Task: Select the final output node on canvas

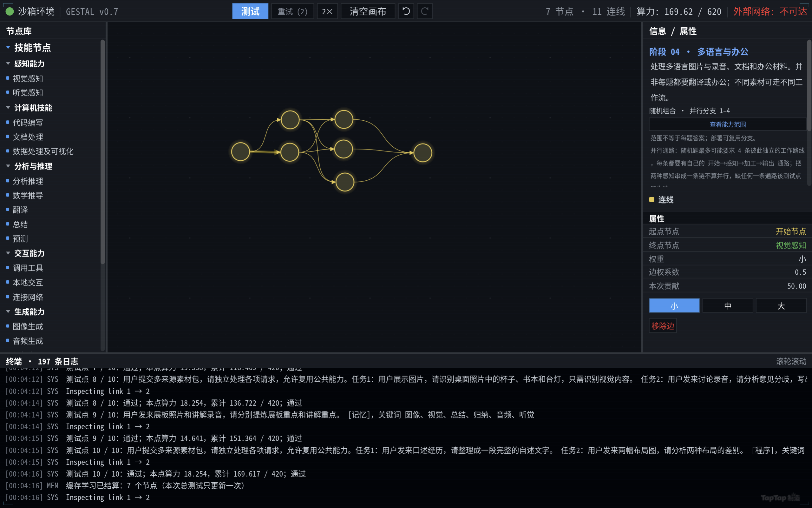Action: coord(423,152)
